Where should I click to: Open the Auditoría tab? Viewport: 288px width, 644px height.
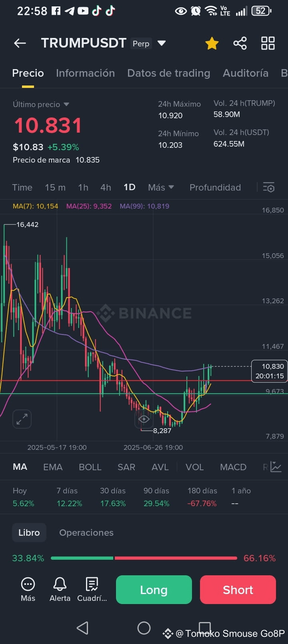[246, 73]
